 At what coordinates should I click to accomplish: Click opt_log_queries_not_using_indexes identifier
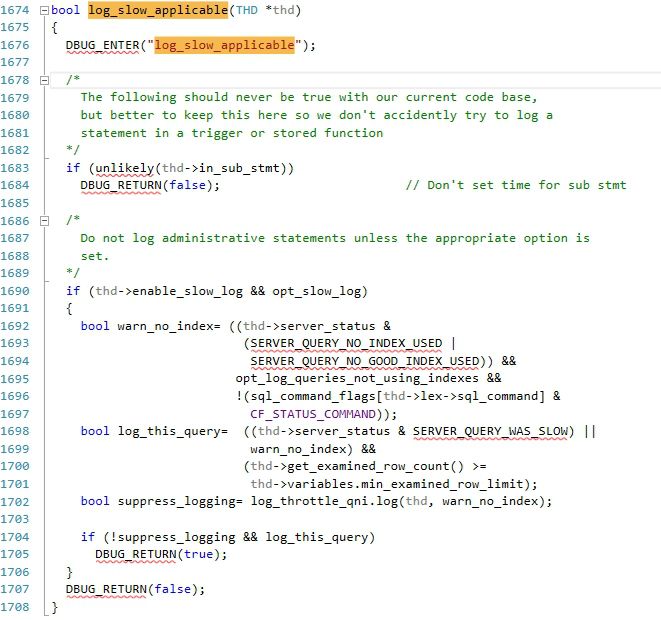pyautogui.click(x=357, y=378)
